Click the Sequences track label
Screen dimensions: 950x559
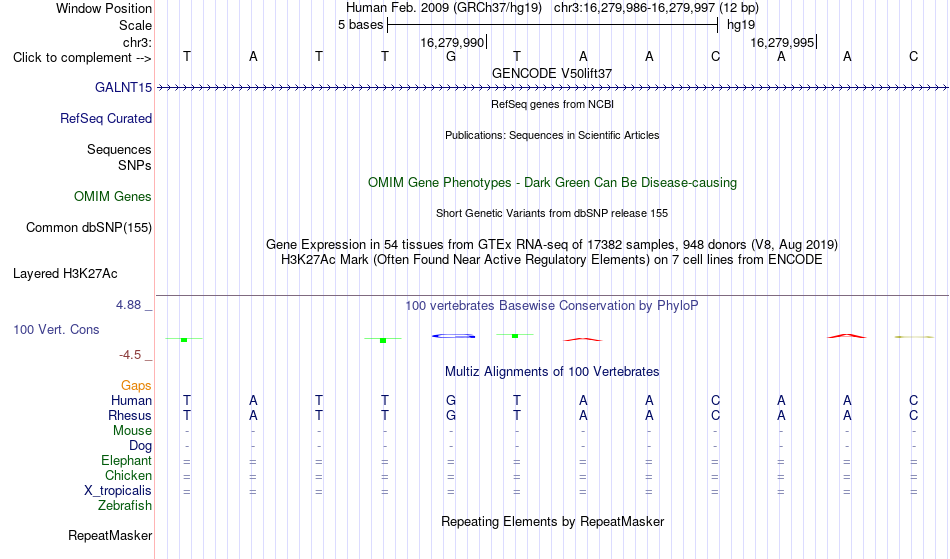[x=119, y=149]
